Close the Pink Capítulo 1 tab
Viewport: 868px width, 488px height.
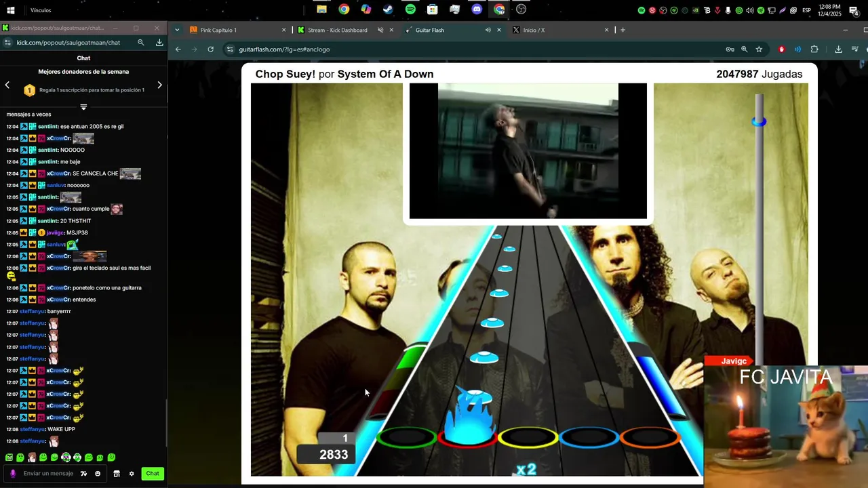[x=283, y=30]
